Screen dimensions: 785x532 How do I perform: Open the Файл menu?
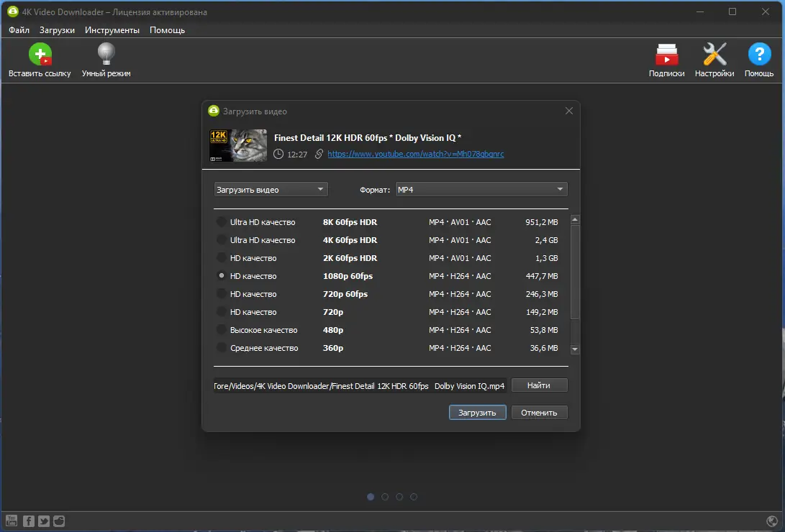19,30
